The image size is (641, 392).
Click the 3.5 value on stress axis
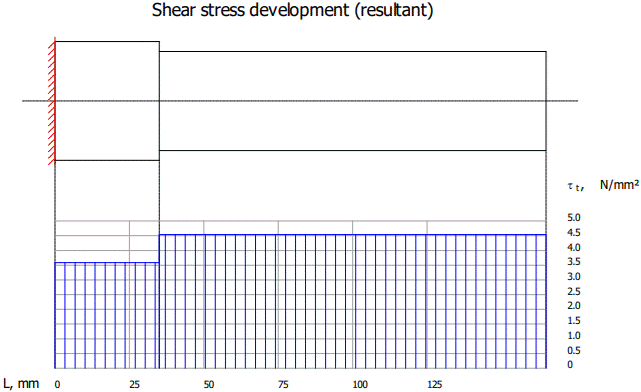574,262
